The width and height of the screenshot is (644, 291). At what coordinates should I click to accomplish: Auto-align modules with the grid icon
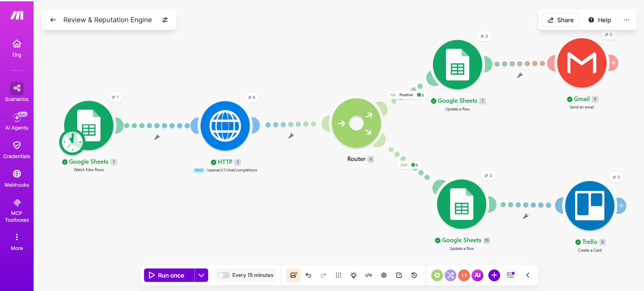coord(338,275)
